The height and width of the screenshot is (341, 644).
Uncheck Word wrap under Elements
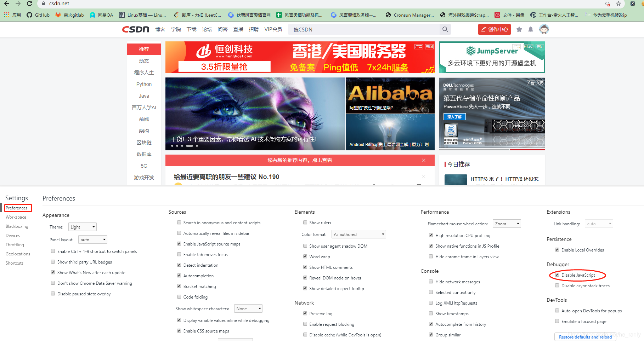[305, 256]
